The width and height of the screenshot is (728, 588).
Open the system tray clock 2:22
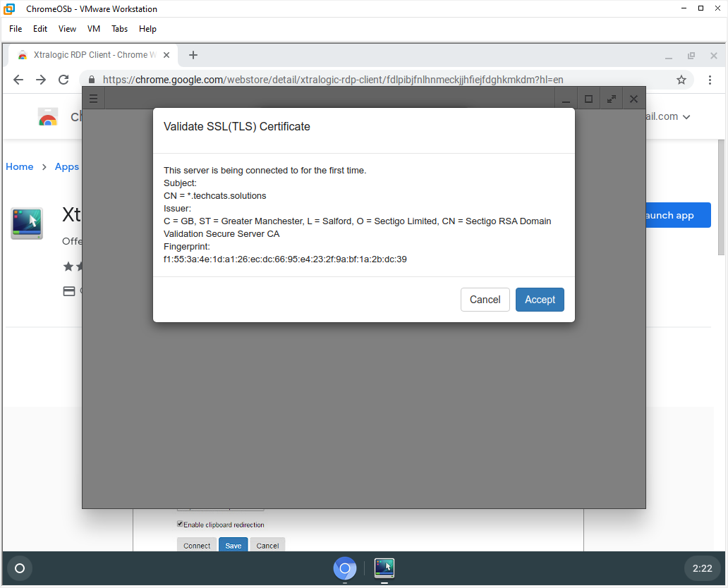(x=702, y=568)
